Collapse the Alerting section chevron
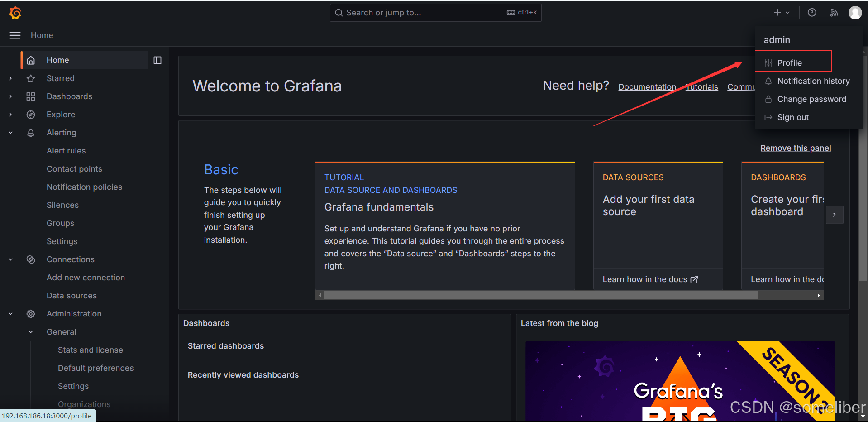The height and width of the screenshot is (422, 868). (10, 133)
